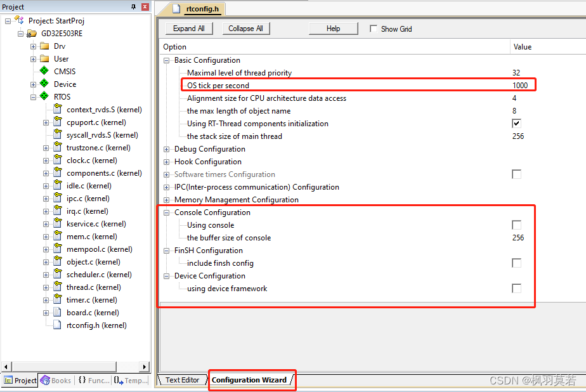Enable the using device framework checkbox

coord(516,289)
